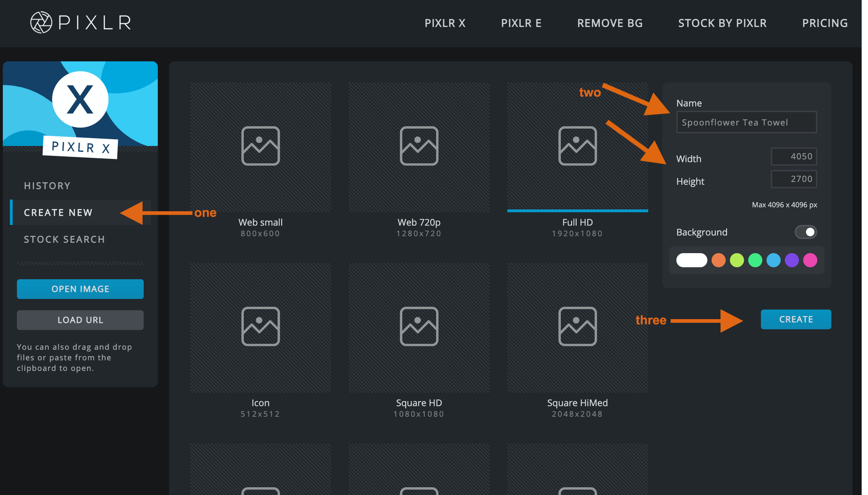Select the Full HD image placeholder icon
This screenshot has height=495, width=868.
(577, 146)
